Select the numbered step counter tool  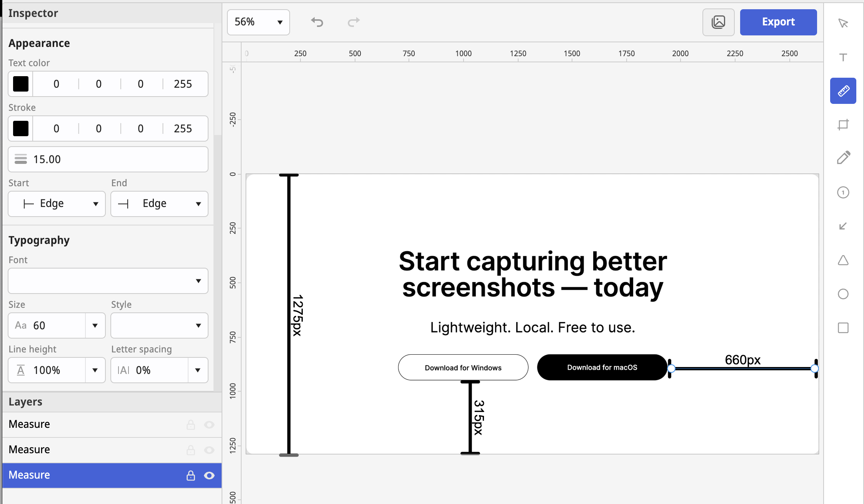click(x=843, y=192)
